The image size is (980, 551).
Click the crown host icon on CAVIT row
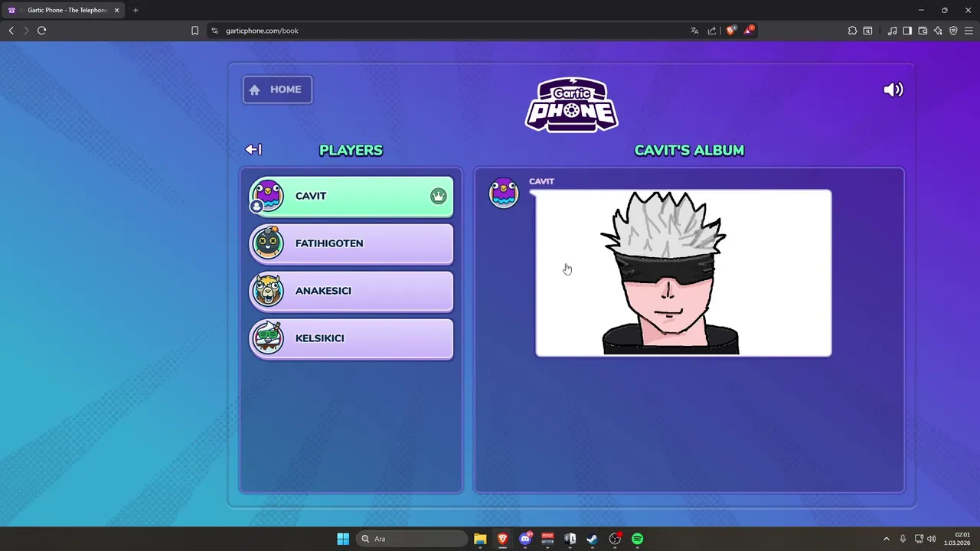click(438, 196)
